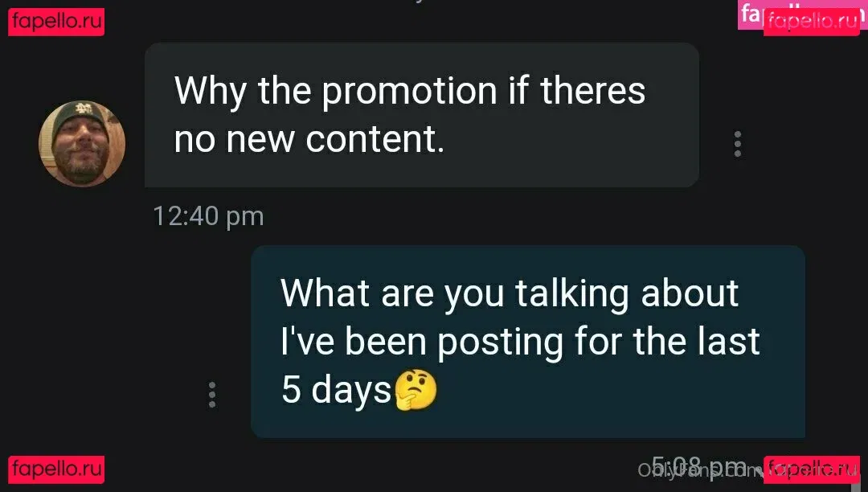Select the sent "What are you talking about" bubble
868x492 pixels.
click(528, 342)
